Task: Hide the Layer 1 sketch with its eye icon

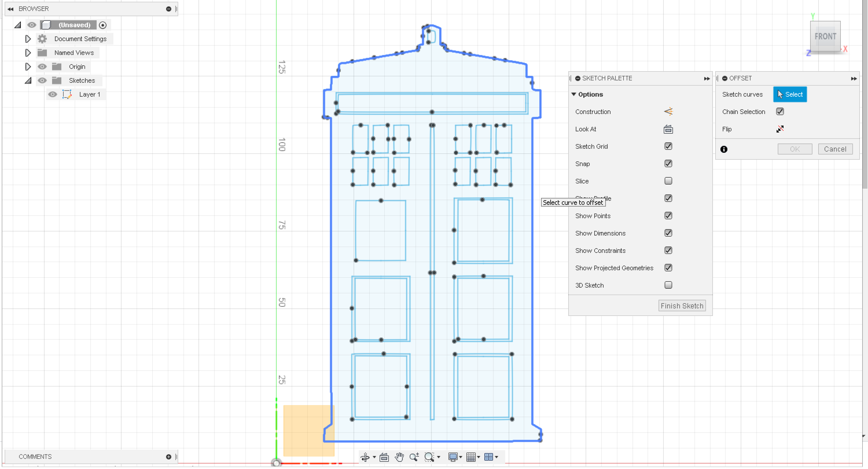Action: coord(53,94)
